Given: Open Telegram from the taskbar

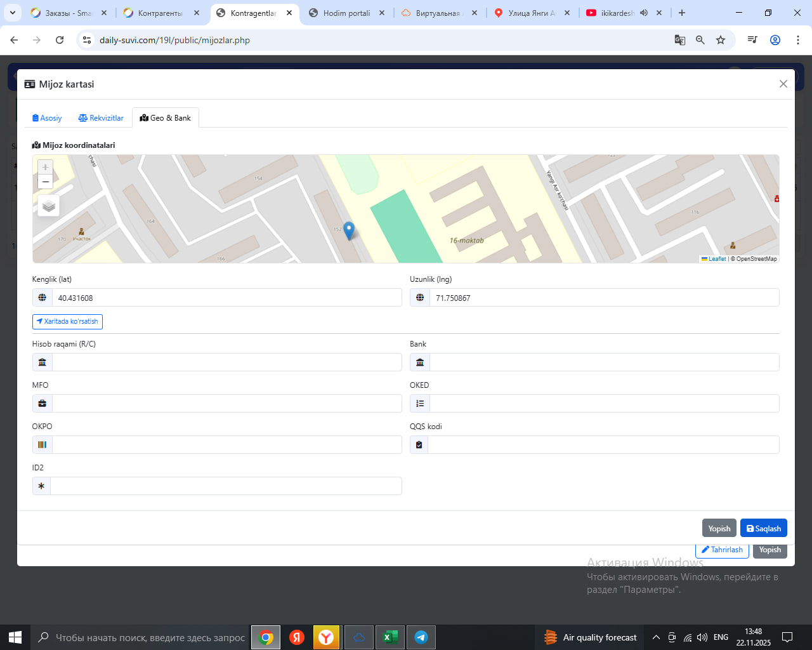Looking at the screenshot, I should point(421,637).
